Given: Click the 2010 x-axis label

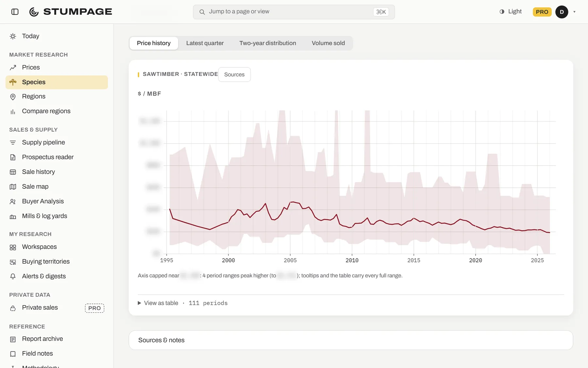Looking at the screenshot, I should click(352, 260).
